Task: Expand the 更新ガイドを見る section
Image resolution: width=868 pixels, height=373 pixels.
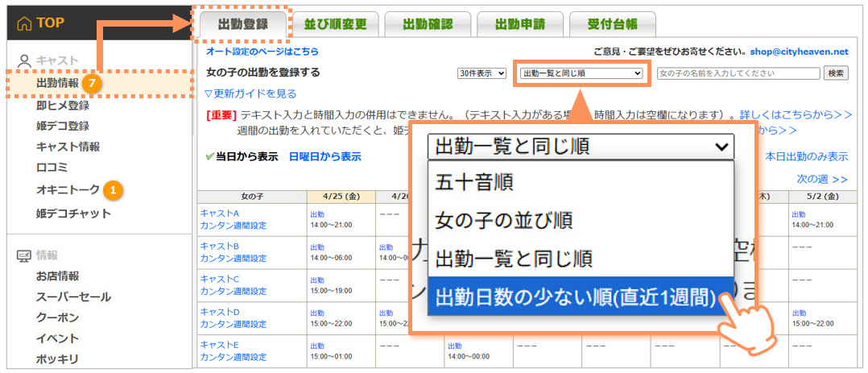Action: pyautogui.click(x=250, y=93)
